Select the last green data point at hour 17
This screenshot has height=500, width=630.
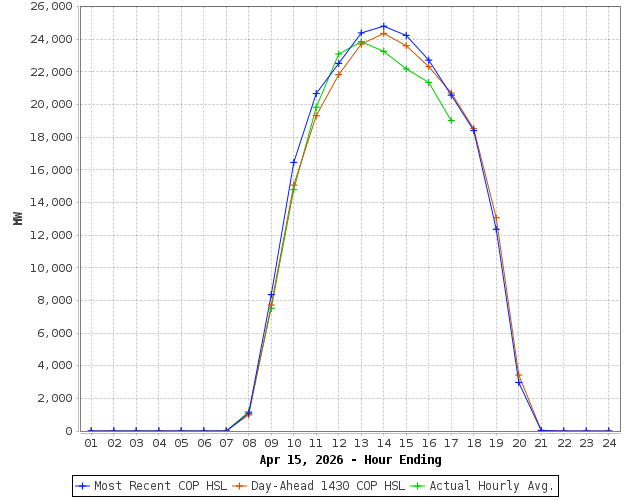pyautogui.click(x=451, y=120)
